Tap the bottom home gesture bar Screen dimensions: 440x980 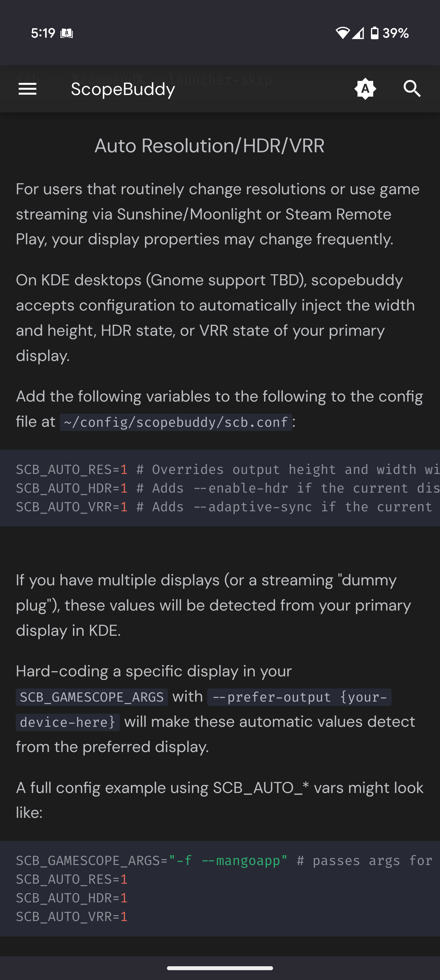click(220, 968)
